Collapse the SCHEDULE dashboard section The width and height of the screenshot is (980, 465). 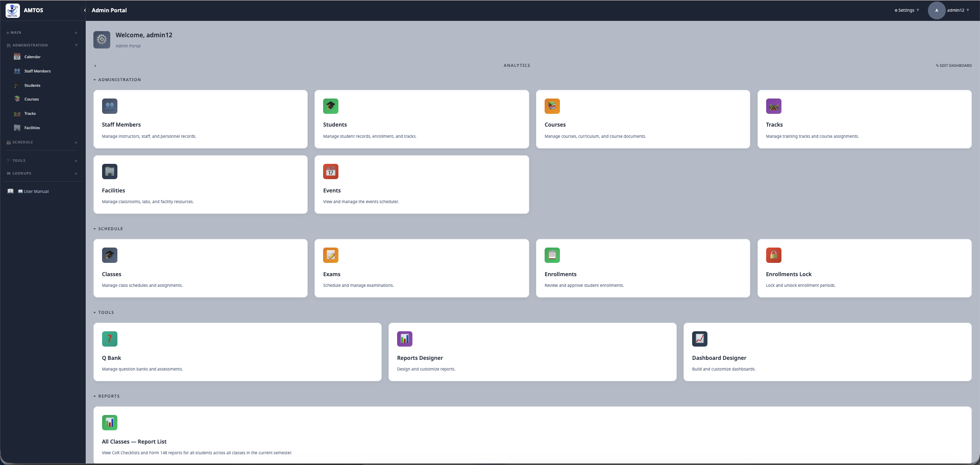[95, 229]
